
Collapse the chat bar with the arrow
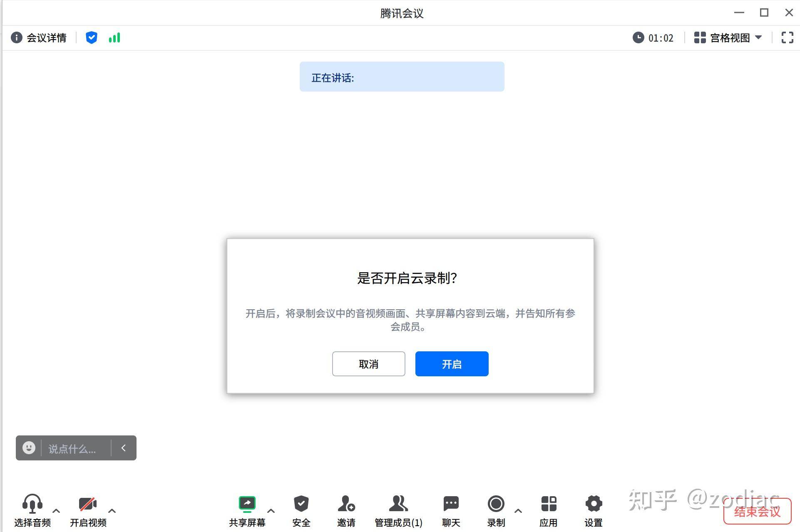tap(123, 448)
